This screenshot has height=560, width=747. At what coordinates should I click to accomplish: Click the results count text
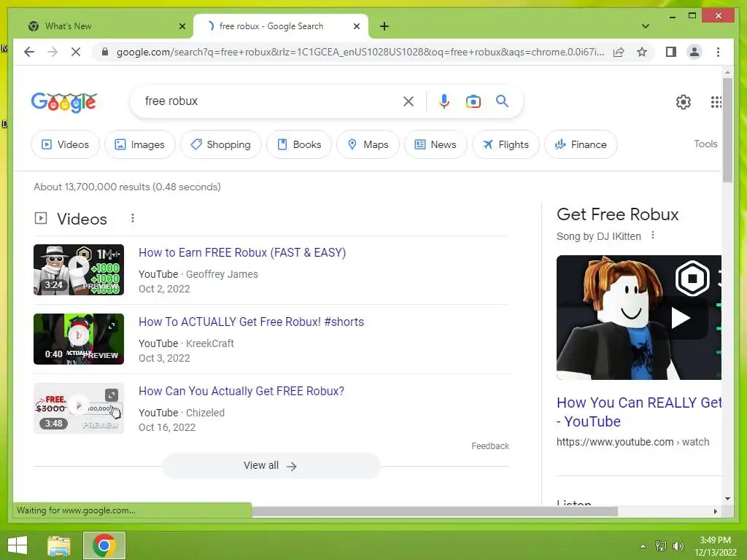click(x=127, y=187)
